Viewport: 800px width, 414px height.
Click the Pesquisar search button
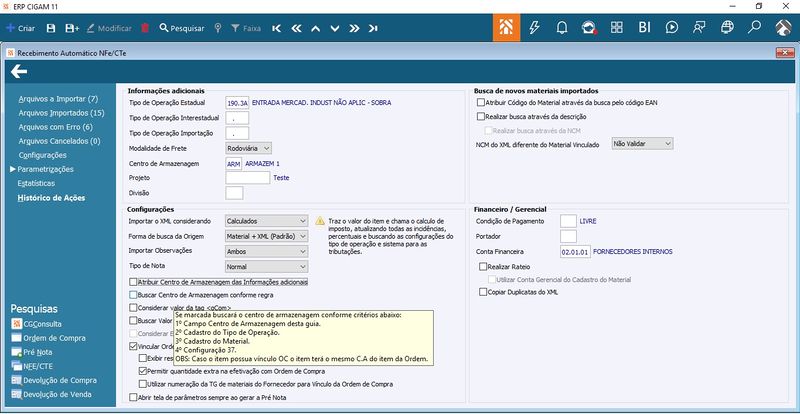click(x=182, y=29)
